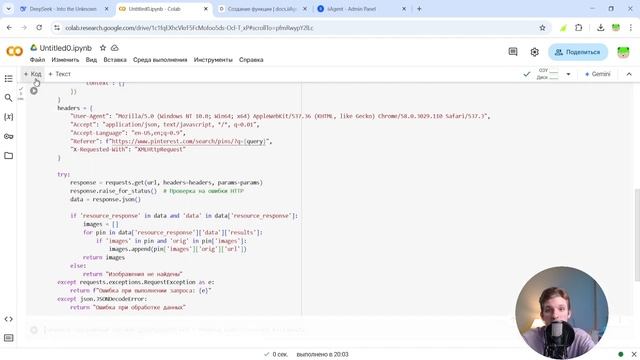This screenshot has height=360, width=640.
Task: Click the Colab CO logo
Action: coord(15,51)
